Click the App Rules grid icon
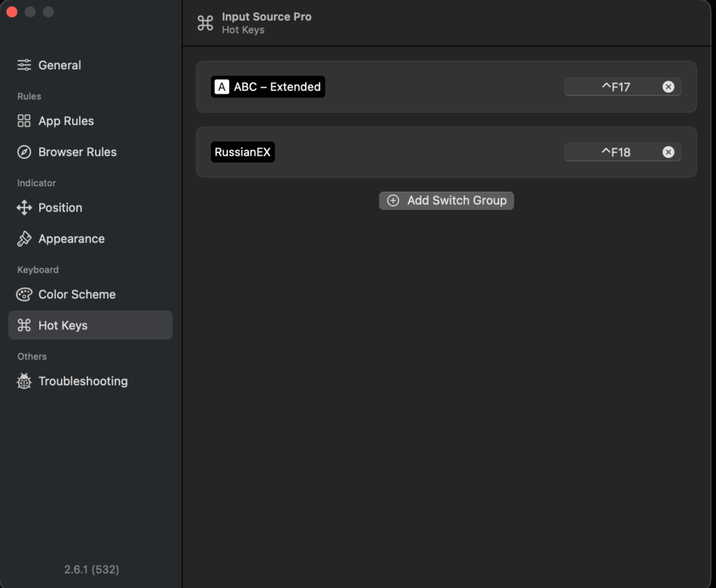The height and width of the screenshot is (588, 716). click(x=24, y=121)
